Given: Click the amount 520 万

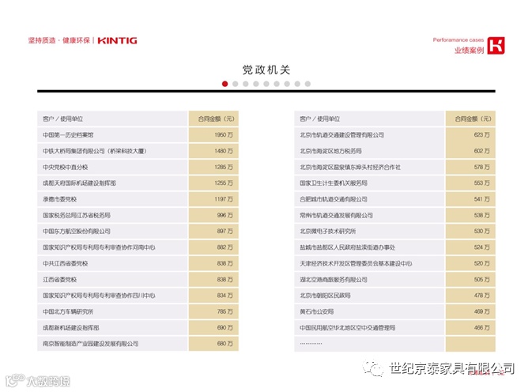Looking at the screenshot, I should pos(481,263).
